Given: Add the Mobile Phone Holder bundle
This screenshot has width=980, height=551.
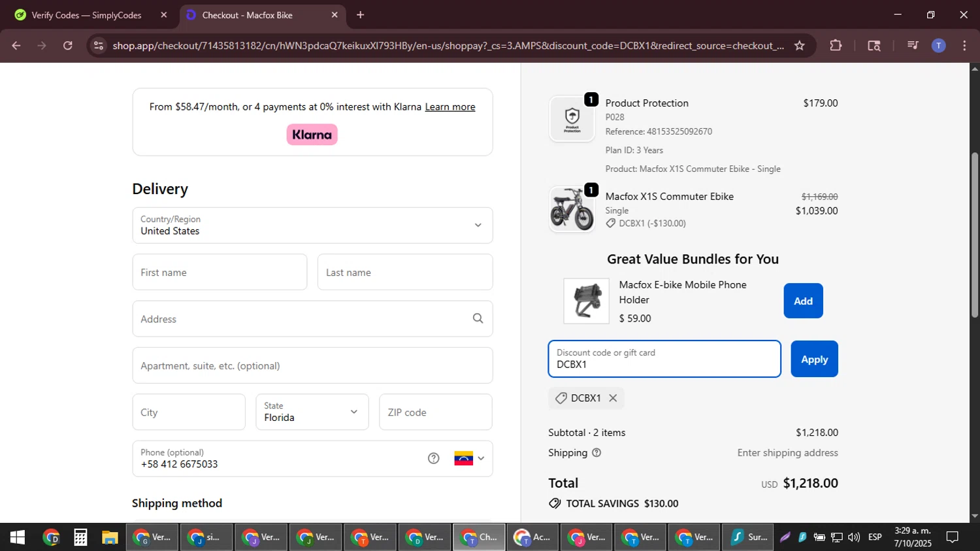Looking at the screenshot, I should [803, 301].
